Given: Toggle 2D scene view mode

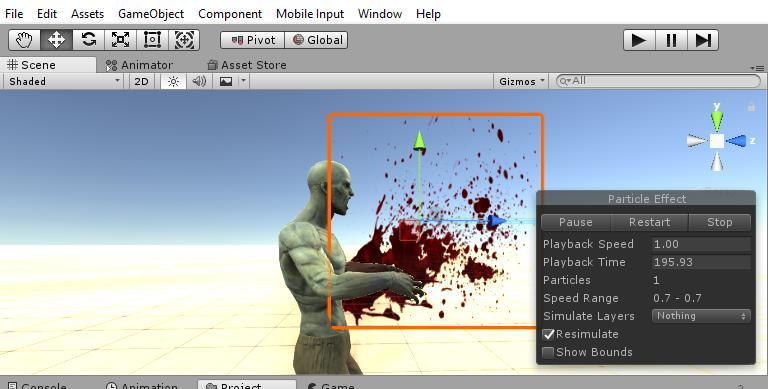Looking at the screenshot, I should [x=141, y=81].
